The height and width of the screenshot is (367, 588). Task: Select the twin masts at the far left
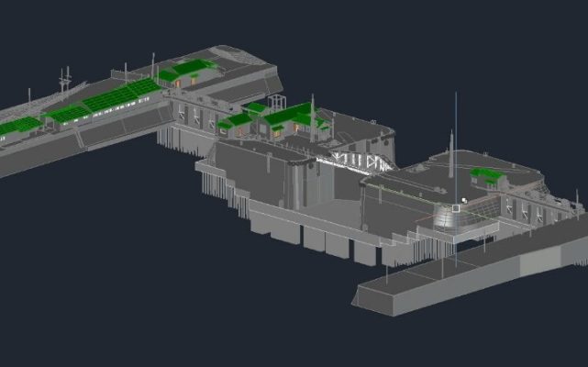[x=64, y=79]
